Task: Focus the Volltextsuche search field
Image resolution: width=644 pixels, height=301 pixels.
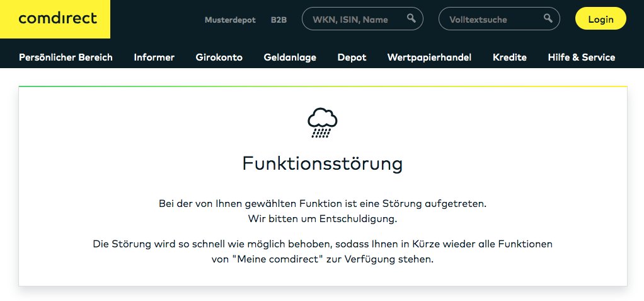Action: (499, 19)
